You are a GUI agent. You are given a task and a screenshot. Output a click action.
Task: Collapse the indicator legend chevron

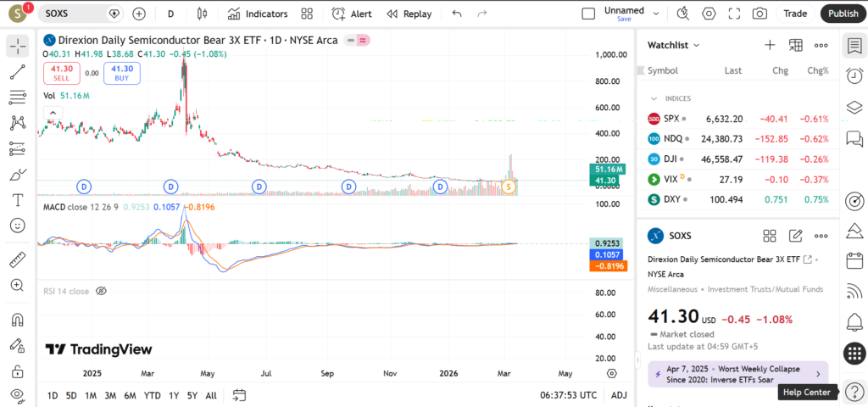tap(52, 113)
